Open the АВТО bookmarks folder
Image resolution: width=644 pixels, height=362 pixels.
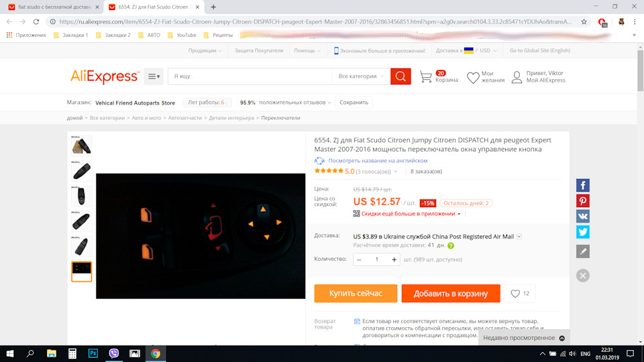[x=150, y=35]
